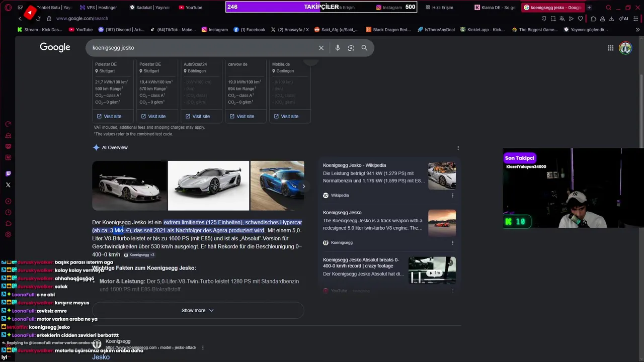Expand AI Overview with Show more
This screenshot has width=644, height=362.
[x=198, y=310]
